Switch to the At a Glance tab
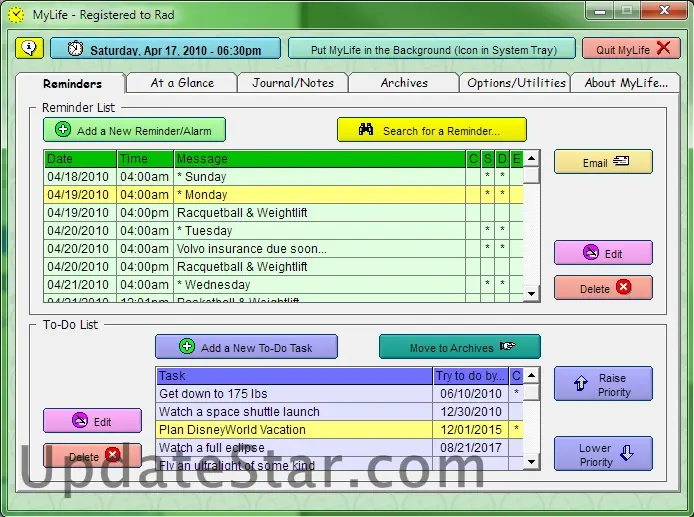694x517 pixels. [x=182, y=83]
